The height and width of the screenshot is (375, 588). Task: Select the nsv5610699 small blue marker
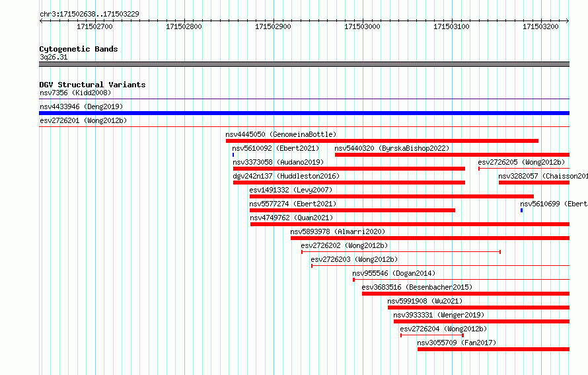(x=522, y=210)
